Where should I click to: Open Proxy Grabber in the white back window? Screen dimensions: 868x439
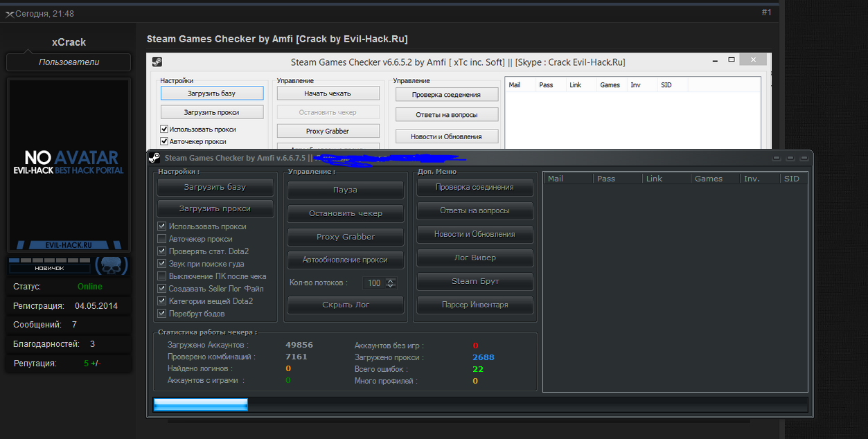(x=328, y=131)
